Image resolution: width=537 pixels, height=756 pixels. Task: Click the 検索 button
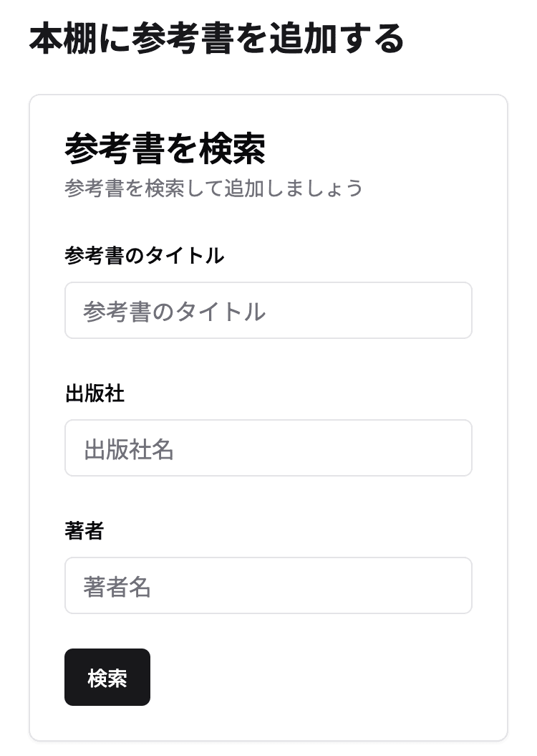pos(107,677)
